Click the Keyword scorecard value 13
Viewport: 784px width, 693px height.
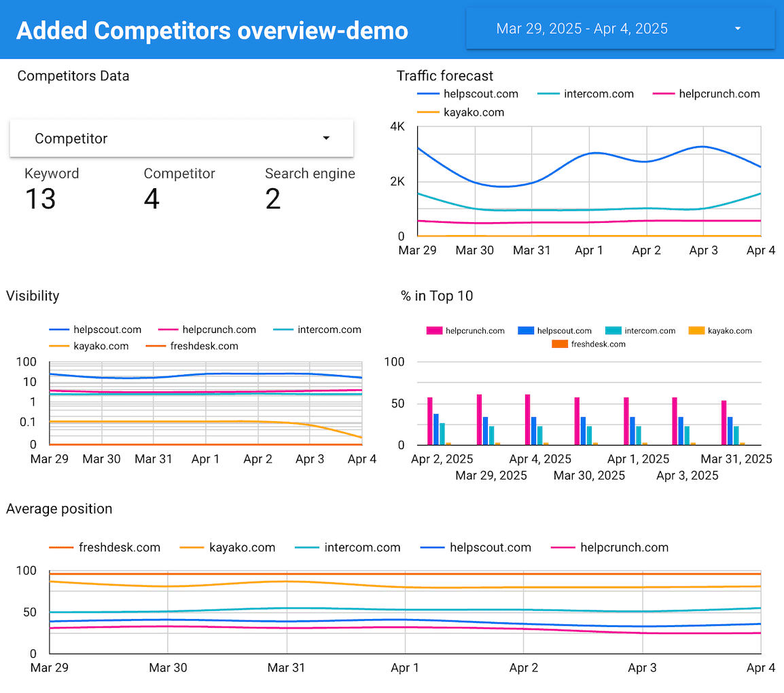pyautogui.click(x=41, y=199)
